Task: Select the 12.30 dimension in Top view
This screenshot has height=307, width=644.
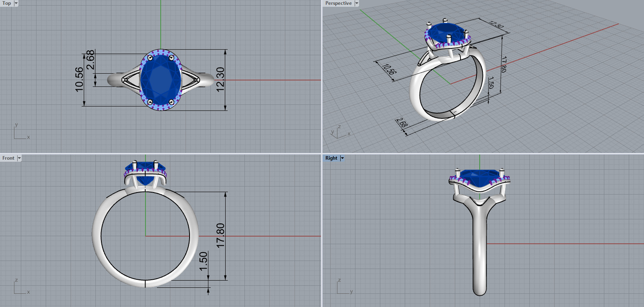Action: [220, 79]
